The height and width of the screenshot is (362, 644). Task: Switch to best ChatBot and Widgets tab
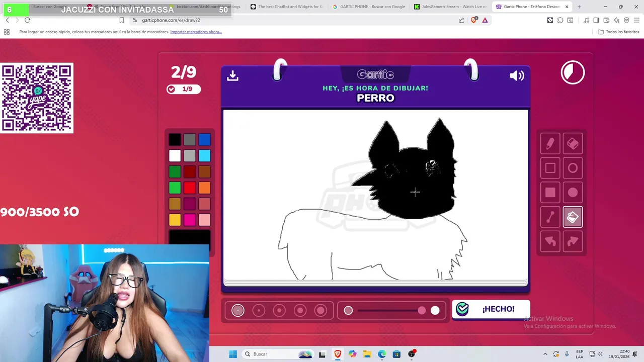(287, 7)
